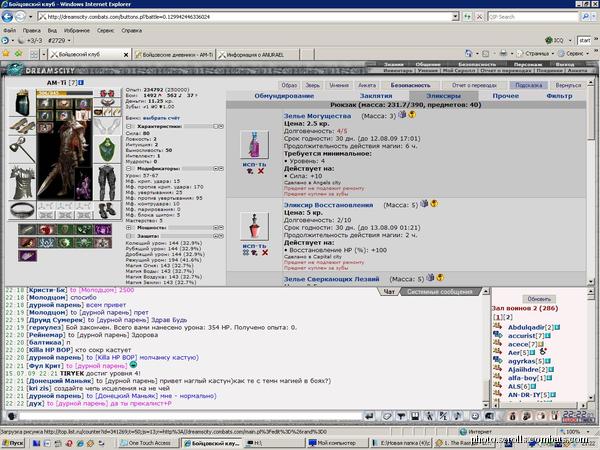Click the save chat log icon
Viewport: 600px width, 450px height.
[415, 416]
